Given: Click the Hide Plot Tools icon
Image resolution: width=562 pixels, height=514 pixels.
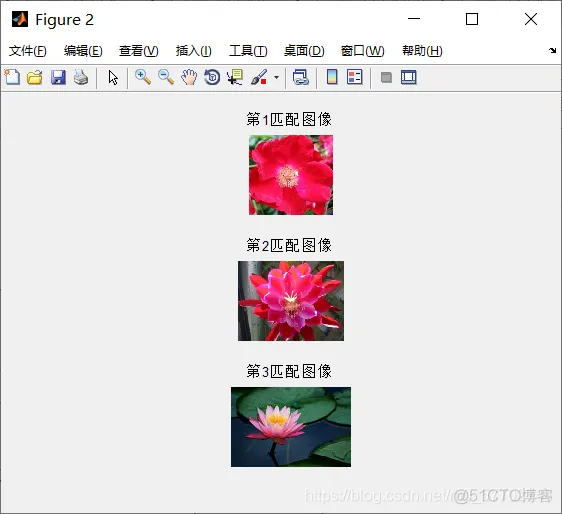Looking at the screenshot, I should pos(386,77).
